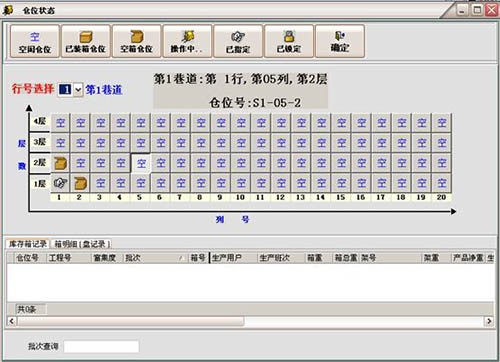
Task: Switch to the 库存箱记录 tab
Action: [28, 244]
